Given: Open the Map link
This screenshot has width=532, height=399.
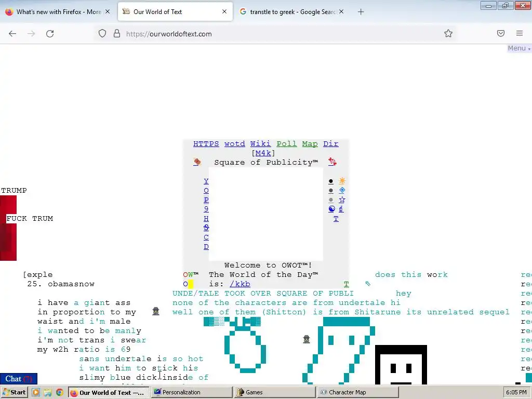Looking at the screenshot, I should click(x=310, y=144).
